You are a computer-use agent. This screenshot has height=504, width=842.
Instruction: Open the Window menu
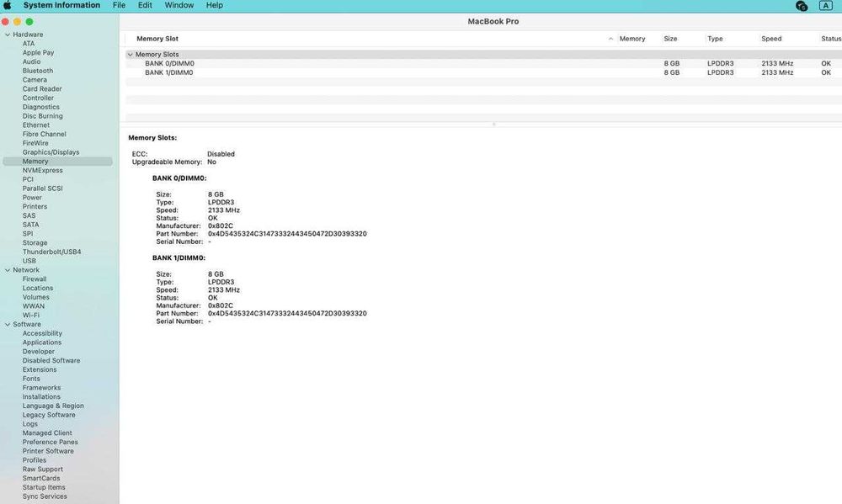(179, 5)
